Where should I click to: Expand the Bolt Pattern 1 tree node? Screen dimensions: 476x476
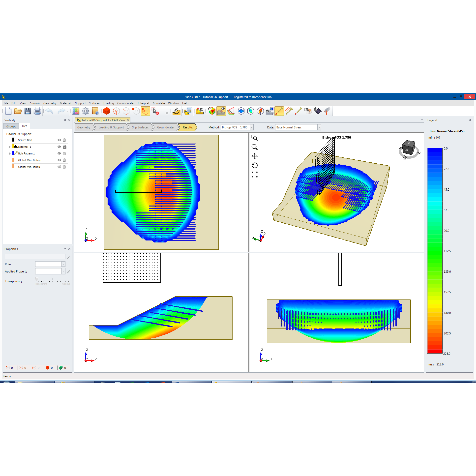[10, 153]
